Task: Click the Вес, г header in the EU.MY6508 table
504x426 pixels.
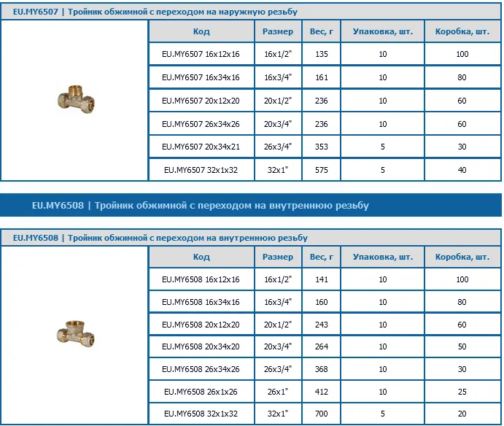Action: click(322, 257)
